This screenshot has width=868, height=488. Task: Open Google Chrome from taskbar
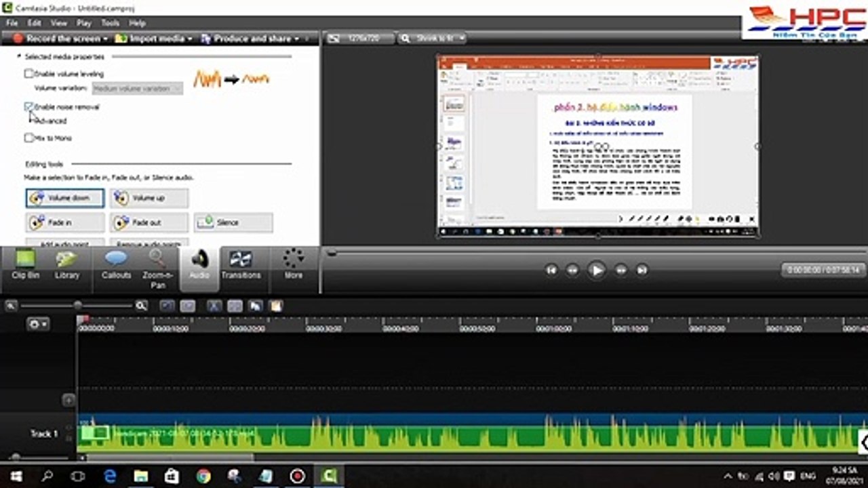pyautogui.click(x=203, y=476)
